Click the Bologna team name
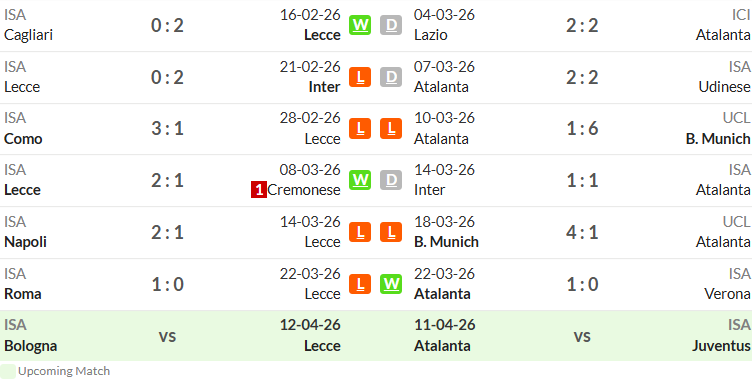 [31, 346]
